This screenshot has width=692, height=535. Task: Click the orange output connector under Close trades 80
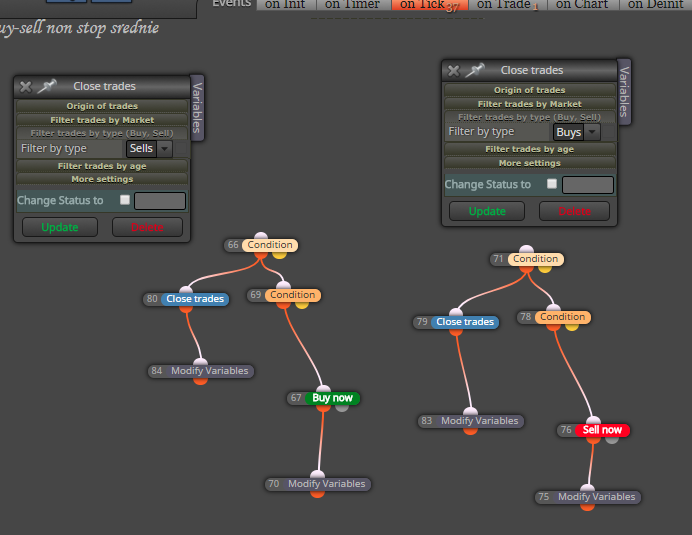tap(186, 309)
